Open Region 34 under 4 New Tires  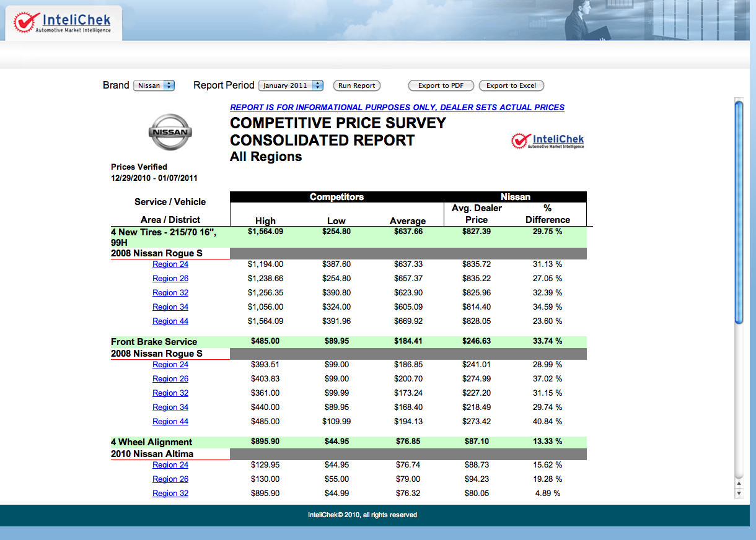170,307
